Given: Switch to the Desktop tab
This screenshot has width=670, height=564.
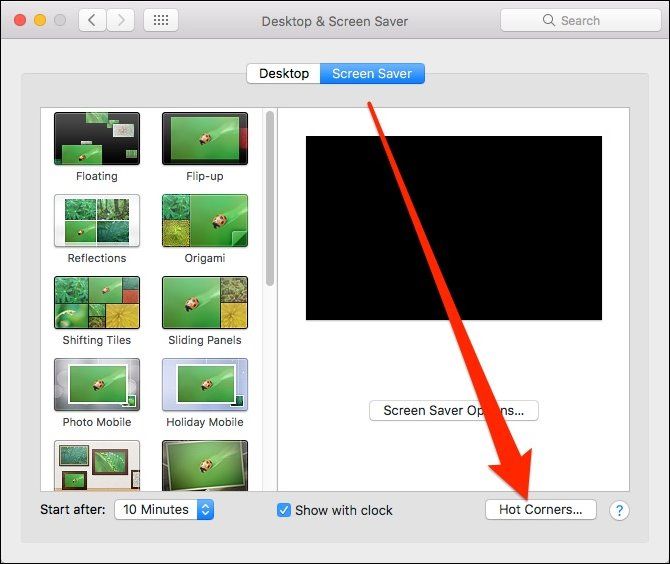Looking at the screenshot, I should pos(284,73).
